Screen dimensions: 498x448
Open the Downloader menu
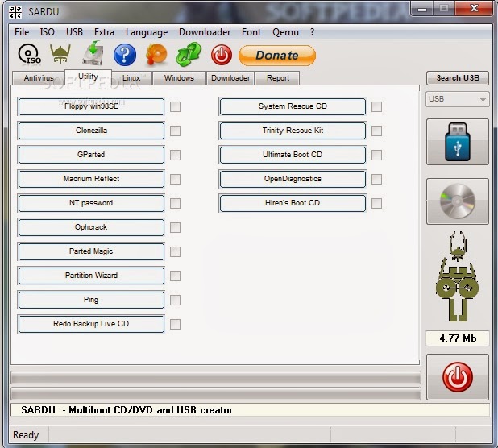click(x=205, y=32)
